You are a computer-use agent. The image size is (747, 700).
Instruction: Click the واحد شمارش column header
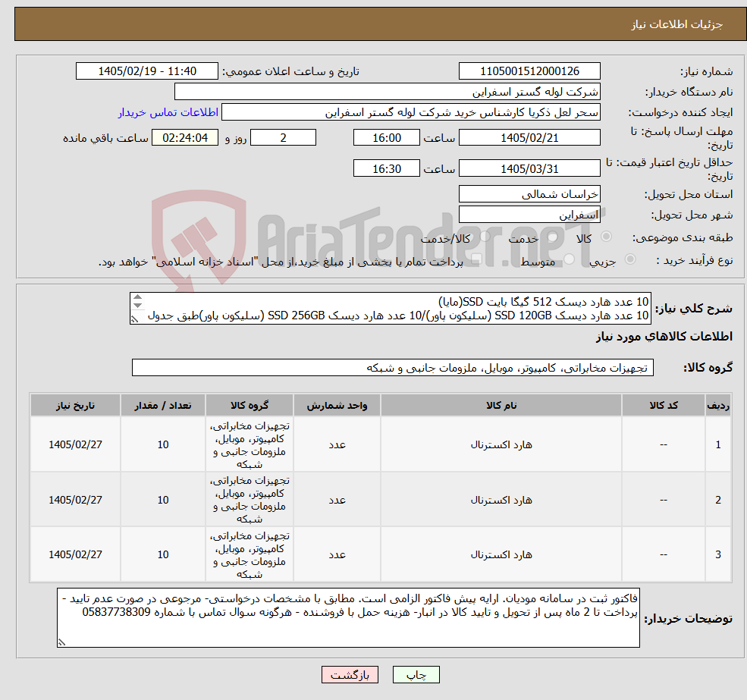tap(337, 406)
